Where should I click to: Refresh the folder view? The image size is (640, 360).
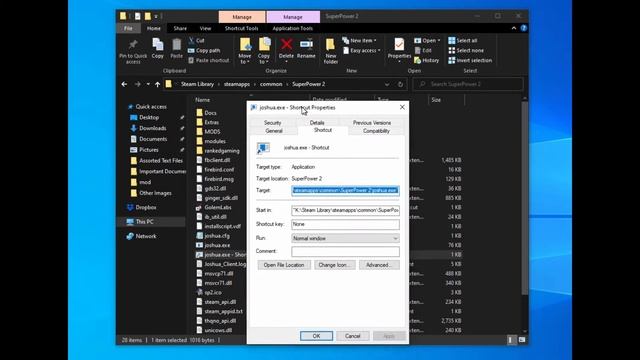coord(400,84)
